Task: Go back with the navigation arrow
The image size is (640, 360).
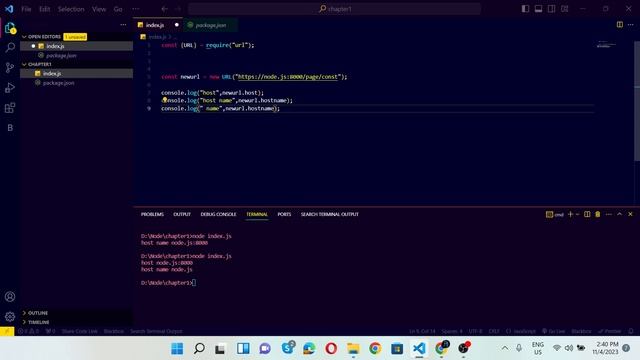Action: pos(164,9)
